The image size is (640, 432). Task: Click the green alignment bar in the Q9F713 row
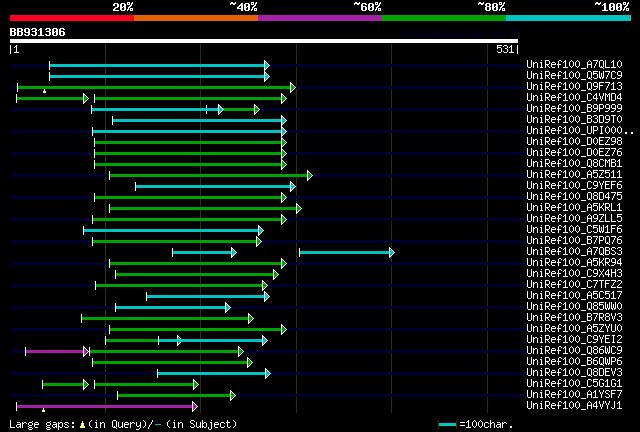(156, 87)
